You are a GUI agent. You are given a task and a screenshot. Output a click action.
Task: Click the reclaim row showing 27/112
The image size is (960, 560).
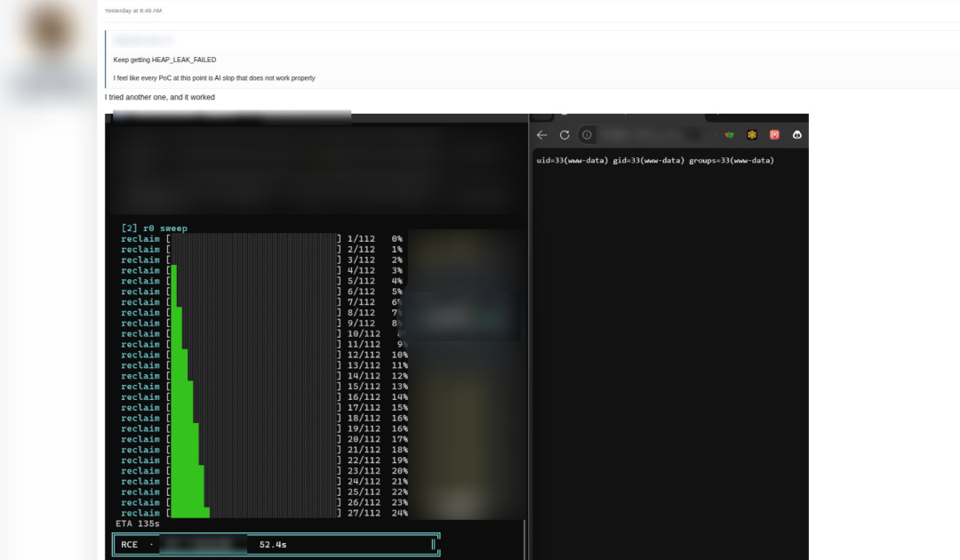point(264,513)
